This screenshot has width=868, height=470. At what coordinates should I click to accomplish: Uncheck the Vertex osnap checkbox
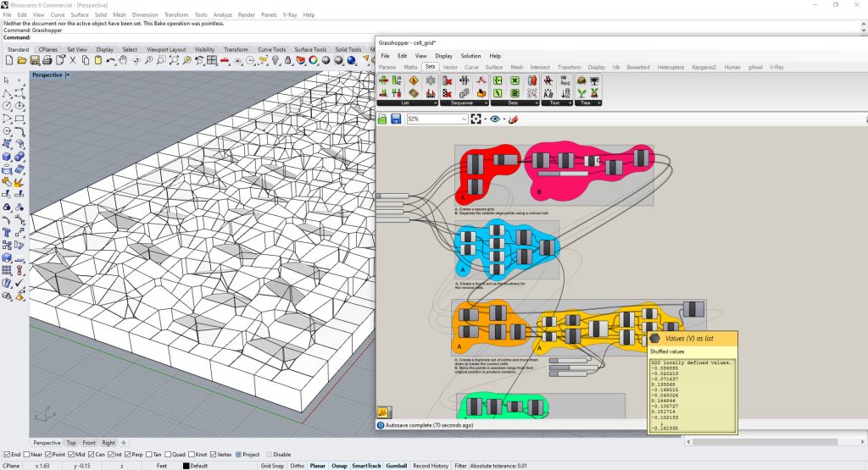214,454
